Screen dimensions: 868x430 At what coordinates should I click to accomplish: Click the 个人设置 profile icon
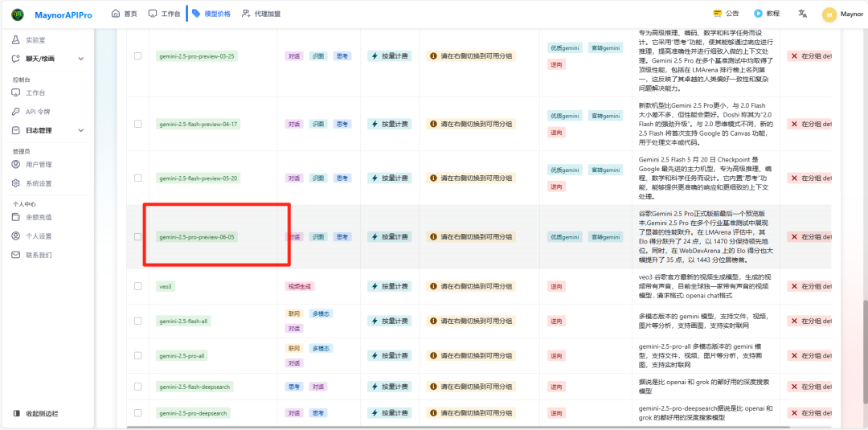click(15, 236)
